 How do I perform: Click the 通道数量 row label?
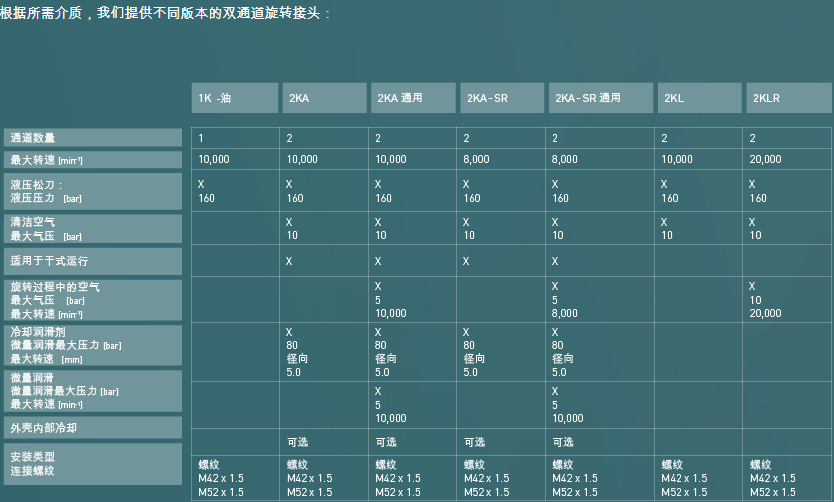point(93,138)
